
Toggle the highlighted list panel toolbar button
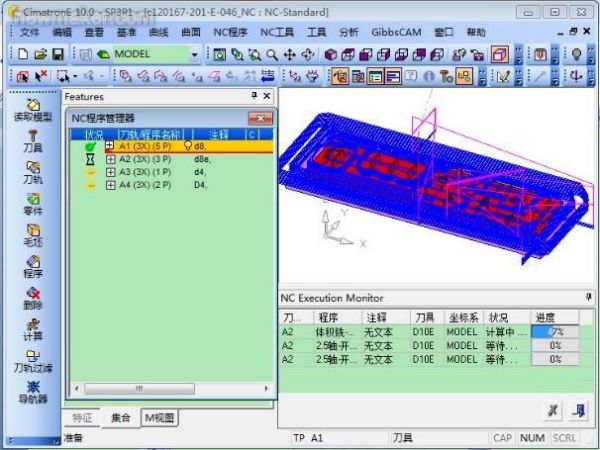[375, 76]
